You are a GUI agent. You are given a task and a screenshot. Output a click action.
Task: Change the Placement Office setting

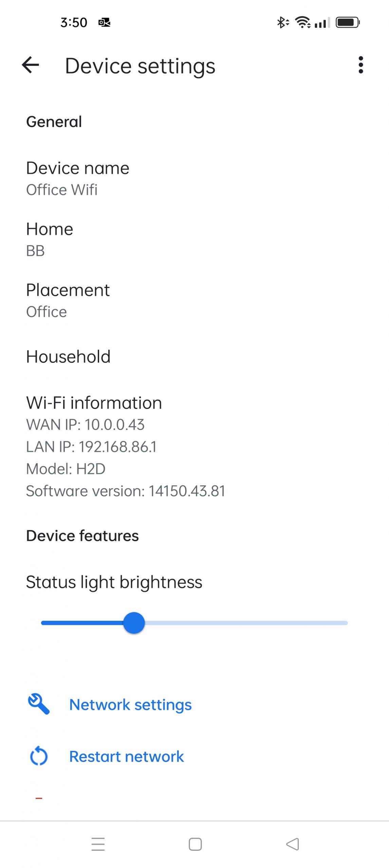tap(68, 300)
